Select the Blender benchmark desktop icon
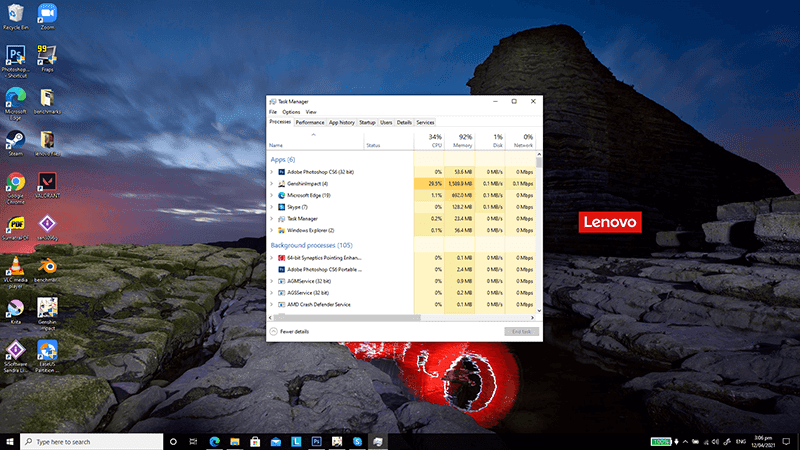The height and width of the screenshot is (450, 800). click(x=47, y=270)
